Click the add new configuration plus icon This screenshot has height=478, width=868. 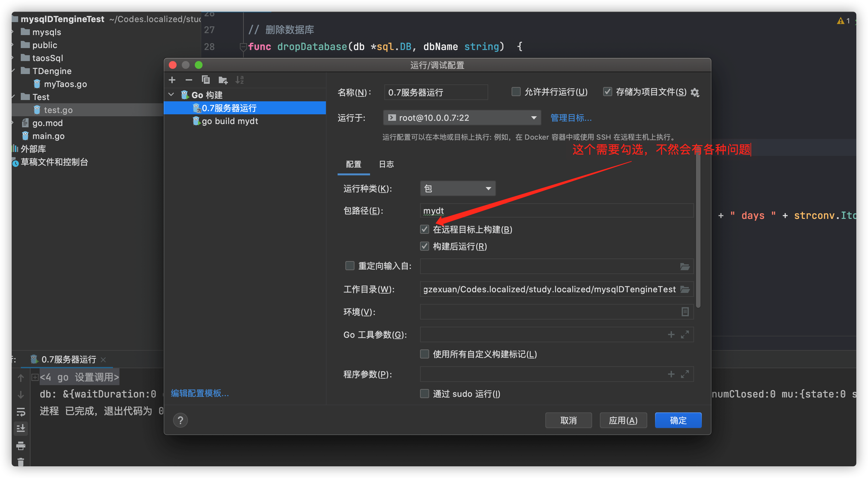[x=172, y=80]
